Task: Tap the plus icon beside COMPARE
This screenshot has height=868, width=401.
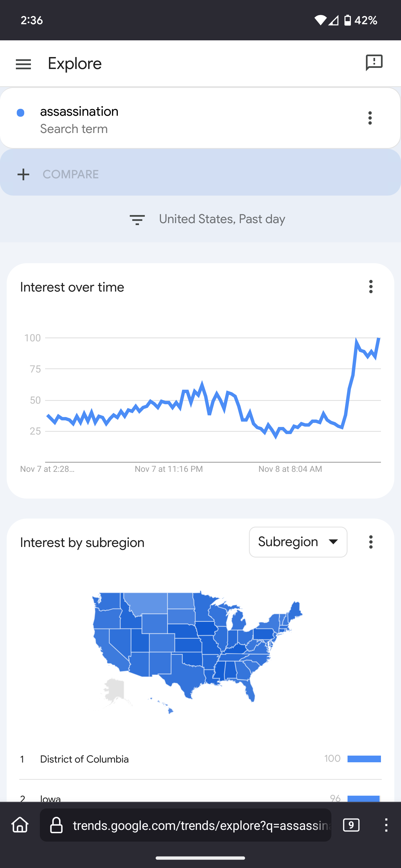Action: click(x=23, y=174)
